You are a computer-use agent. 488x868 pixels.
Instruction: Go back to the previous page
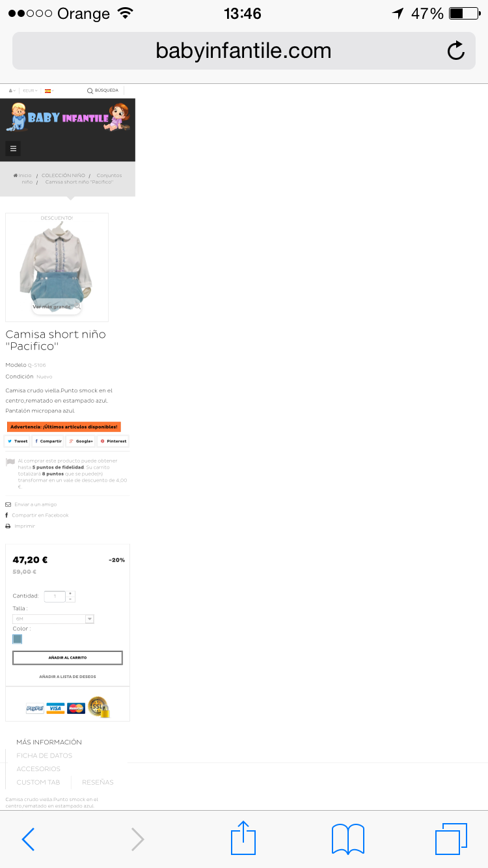tap(28, 839)
